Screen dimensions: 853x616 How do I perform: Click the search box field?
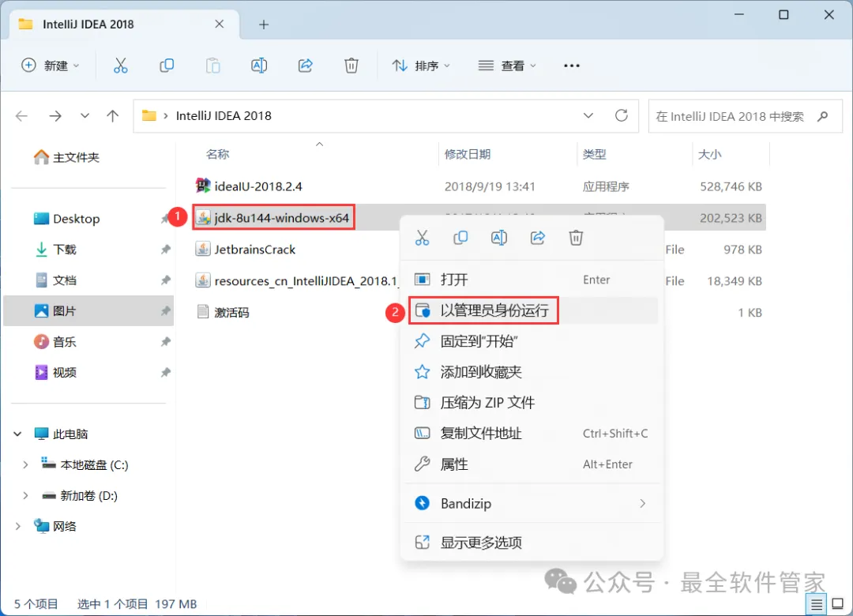[x=746, y=116]
